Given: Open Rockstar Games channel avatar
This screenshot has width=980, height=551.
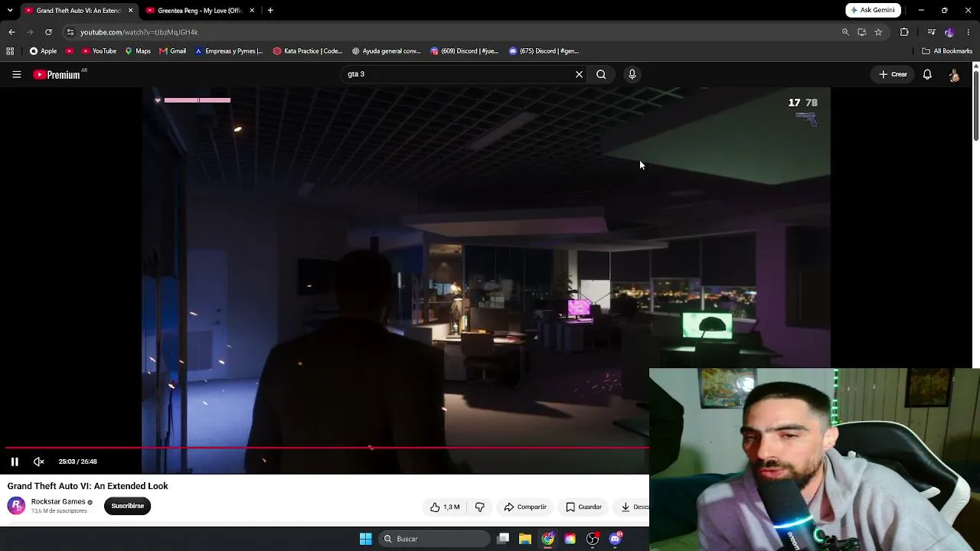Looking at the screenshot, I should pyautogui.click(x=16, y=506).
